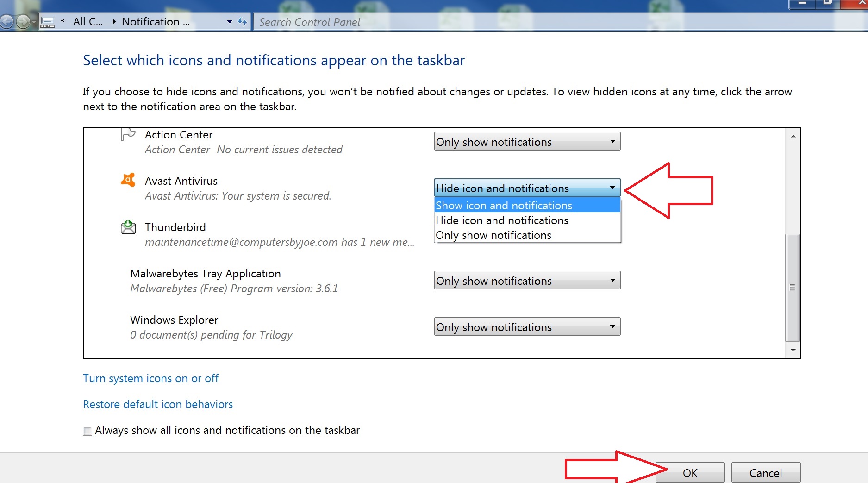Click the Action Center flag icon

pos(128,134)
